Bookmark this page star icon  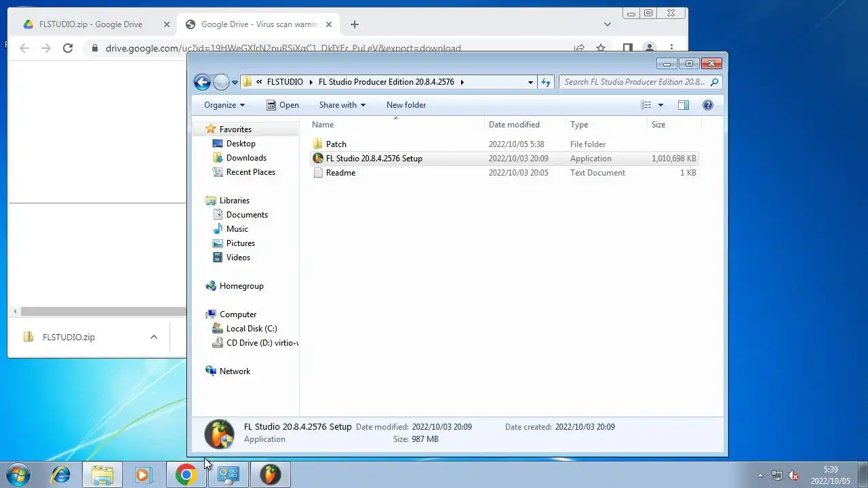(601, 48)
